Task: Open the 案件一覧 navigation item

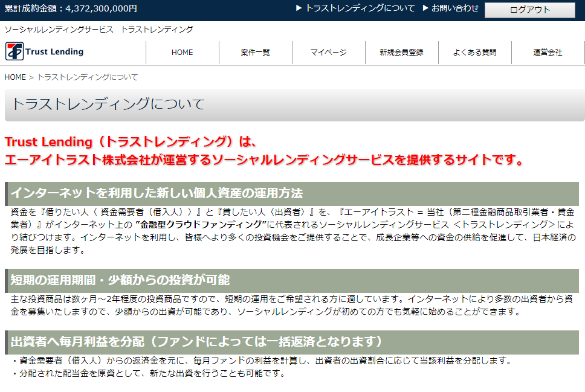Action: pos(255,53)
